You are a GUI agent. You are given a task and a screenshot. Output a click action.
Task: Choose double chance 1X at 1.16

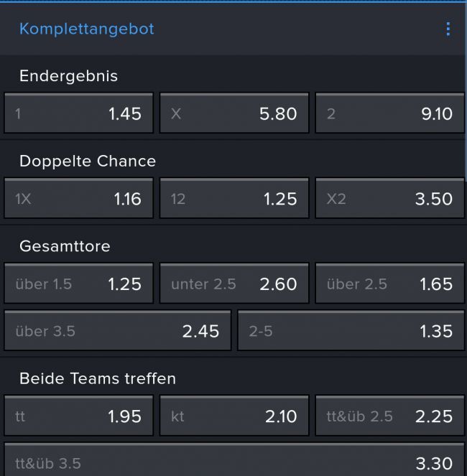pos(78,198)
